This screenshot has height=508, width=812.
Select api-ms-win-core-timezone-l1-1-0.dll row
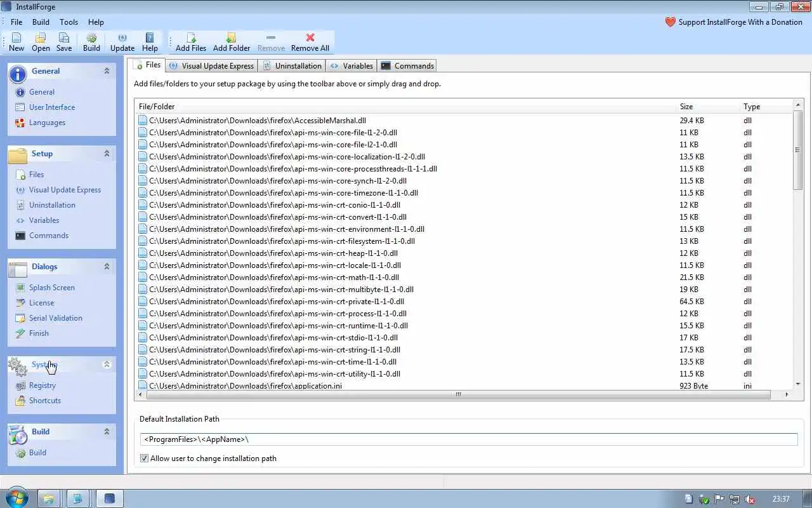tap(464, 193)
